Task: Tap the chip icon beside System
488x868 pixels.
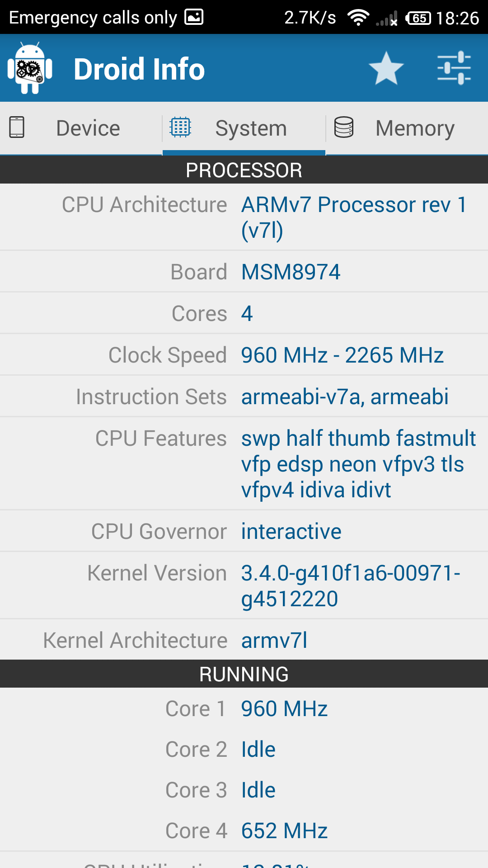Action: [x=180, y=127]
